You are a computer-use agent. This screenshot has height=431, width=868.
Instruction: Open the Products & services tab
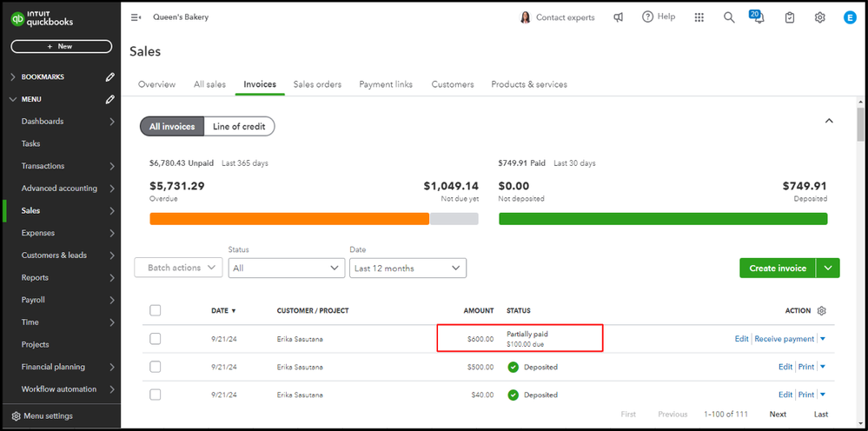point(529,84)
